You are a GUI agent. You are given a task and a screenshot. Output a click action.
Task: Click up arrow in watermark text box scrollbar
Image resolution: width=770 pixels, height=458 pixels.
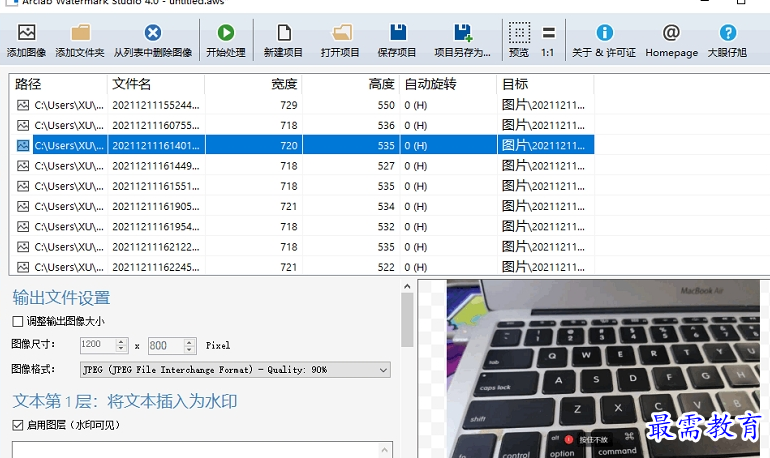point(385,450)
